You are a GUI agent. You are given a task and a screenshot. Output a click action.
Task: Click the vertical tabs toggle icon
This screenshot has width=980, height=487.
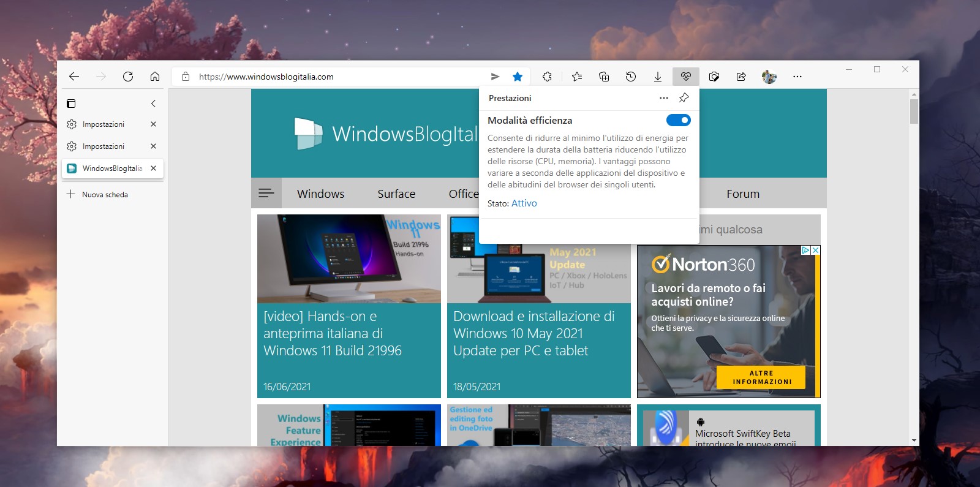pyautogui.click(x=71, y=104)
